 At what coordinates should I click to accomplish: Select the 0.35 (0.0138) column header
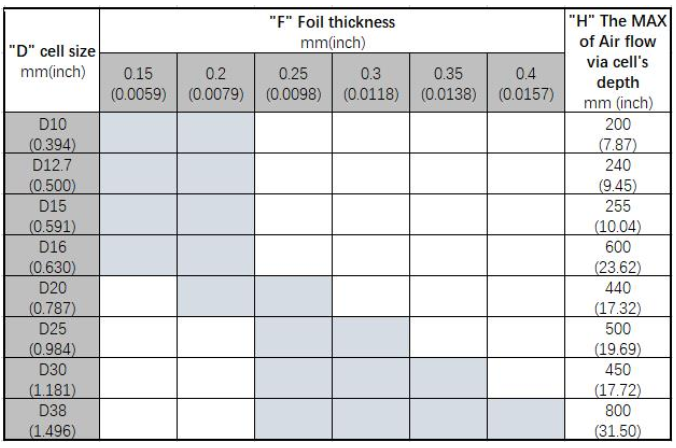[x=446, y=83]
